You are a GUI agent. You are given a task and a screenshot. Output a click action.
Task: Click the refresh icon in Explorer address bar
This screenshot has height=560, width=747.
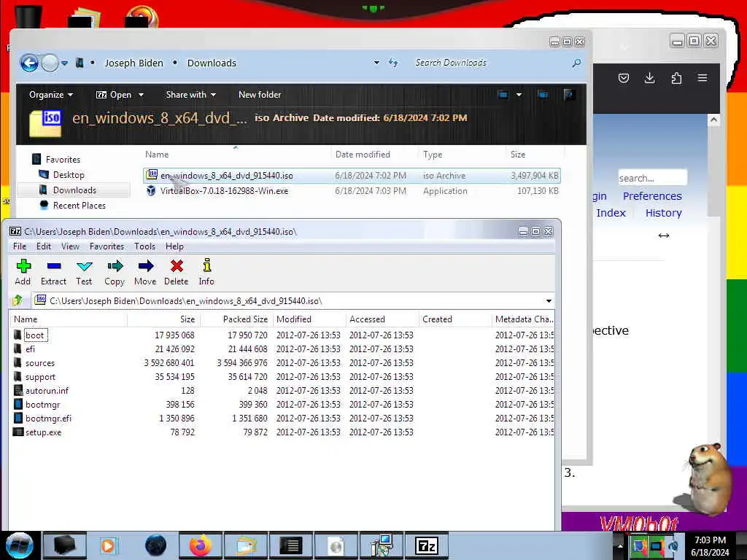coord(393,63)
